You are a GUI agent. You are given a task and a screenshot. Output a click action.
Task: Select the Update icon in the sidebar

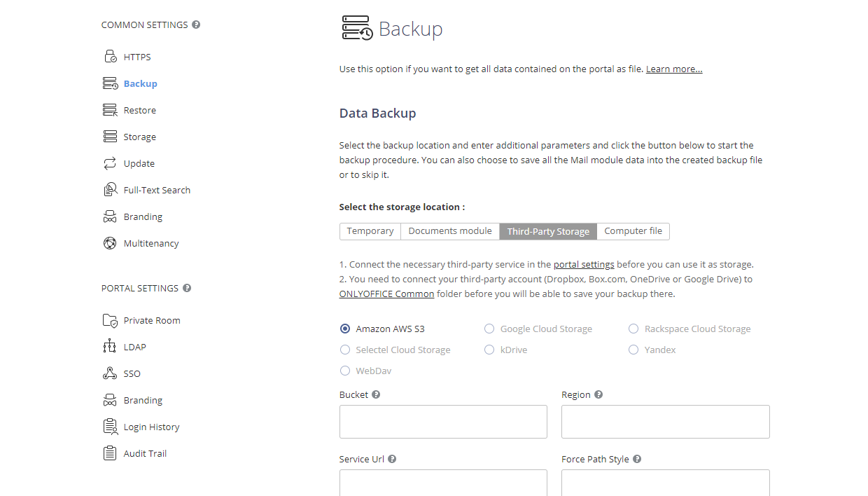pos(110,163)
